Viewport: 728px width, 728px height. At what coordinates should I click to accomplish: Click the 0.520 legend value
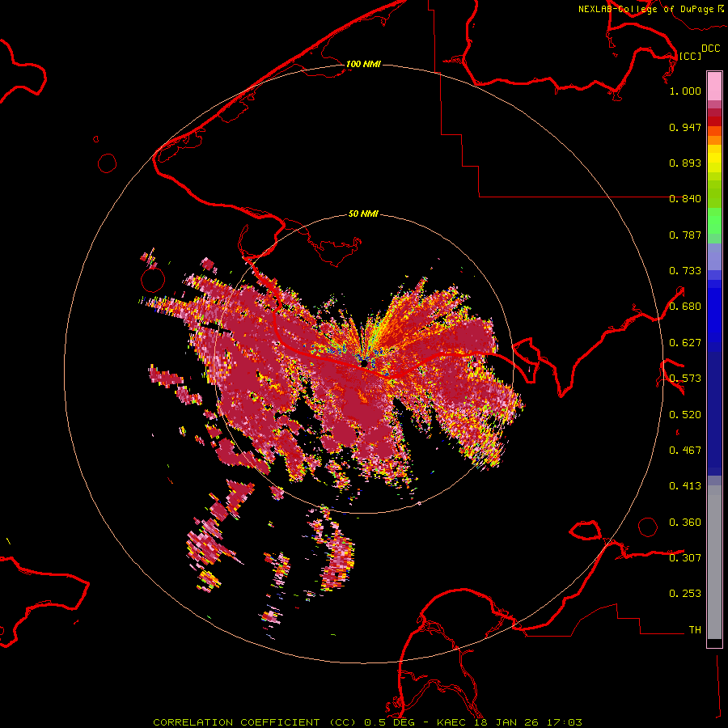[x=685, y=415]
